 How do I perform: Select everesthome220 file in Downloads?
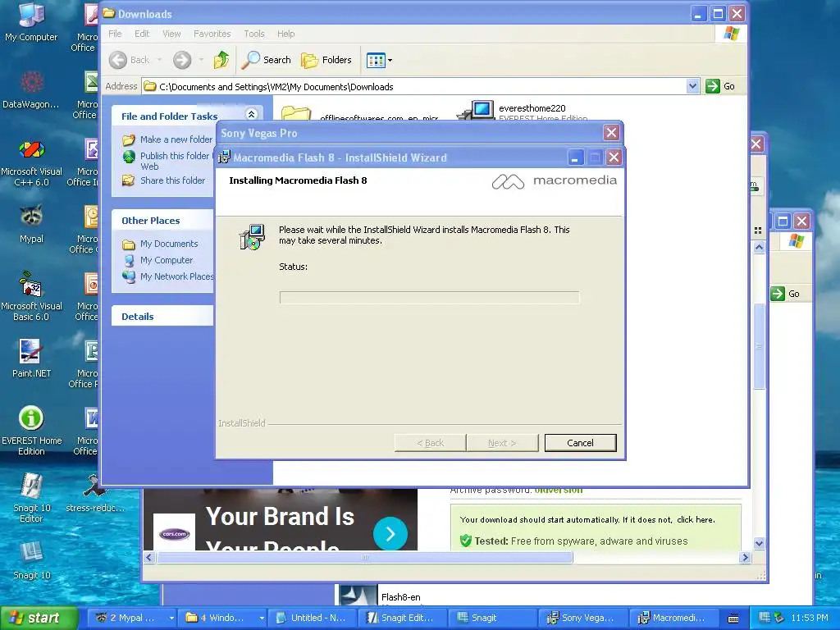tap(523, 110)
